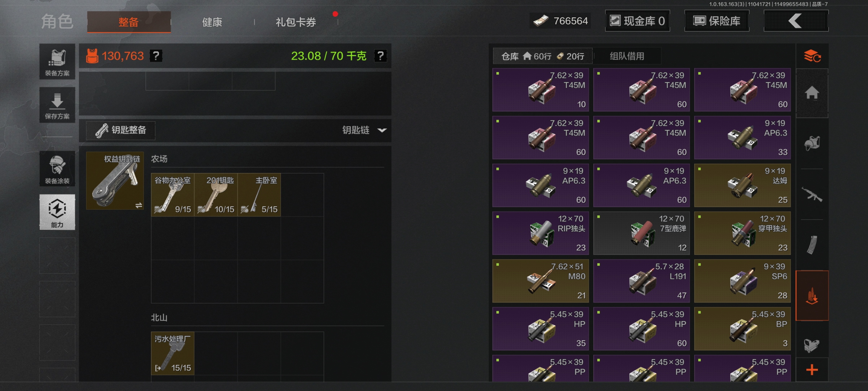Screen dimensions: 868x391
Task: Select the 组队借用 team borrow tab
Action: 627,56
